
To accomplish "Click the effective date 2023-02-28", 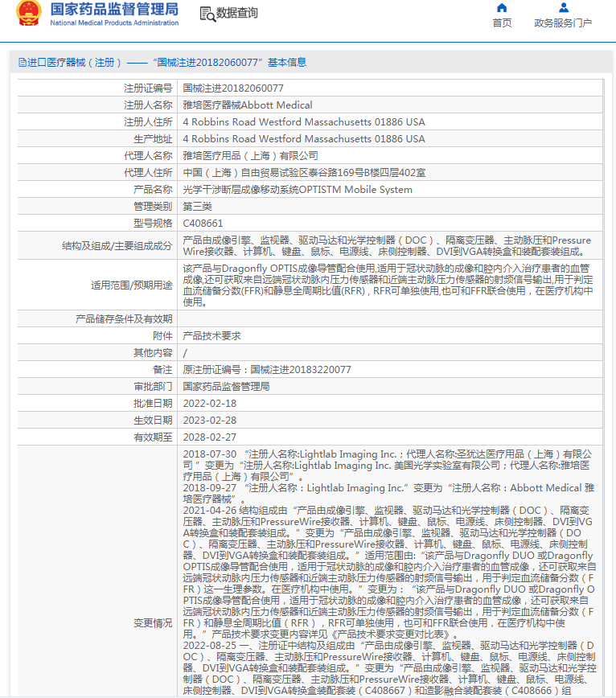I will (210, 421).
